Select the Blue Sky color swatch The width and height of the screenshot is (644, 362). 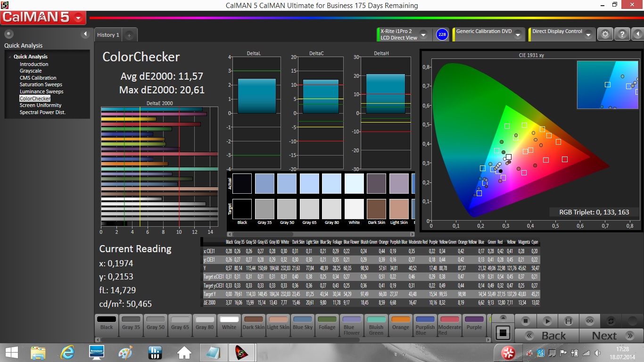click(303, 323)
